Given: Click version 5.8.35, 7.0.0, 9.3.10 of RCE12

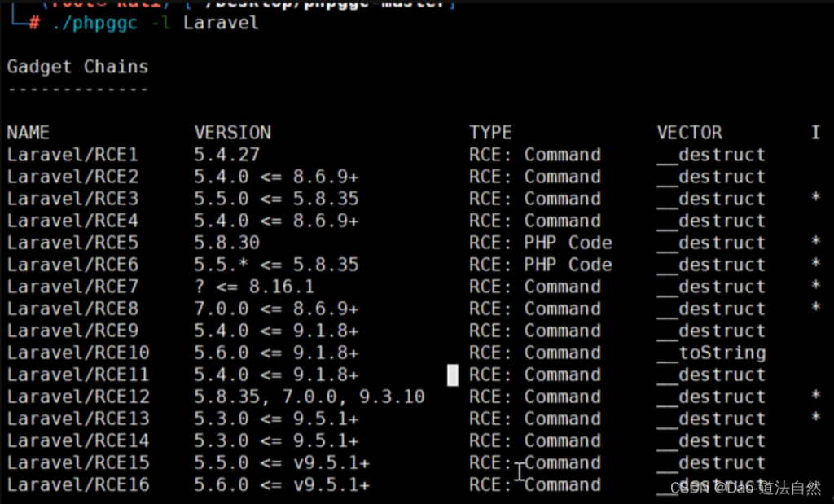Looking at the screenshot, I should tap(309, 397).
